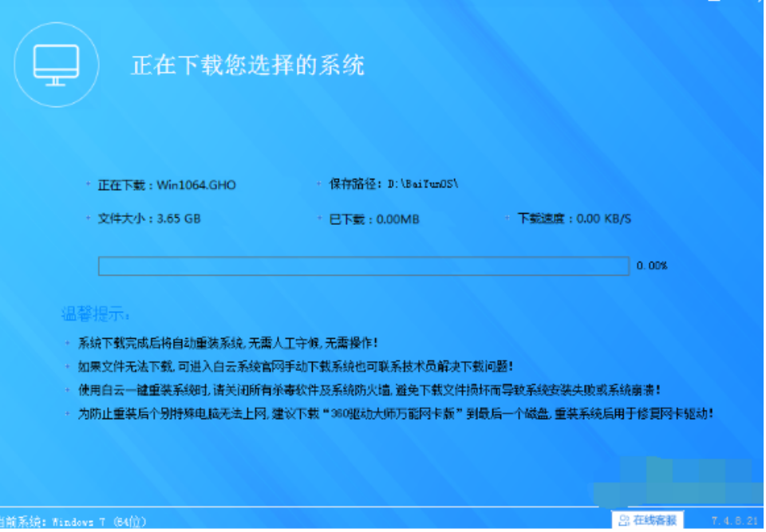The width and height of the screenshot is (766, 532).
Task: Click the bullet beside 正在下载 label
Action: pyautogui.click(x=88, y=185)
